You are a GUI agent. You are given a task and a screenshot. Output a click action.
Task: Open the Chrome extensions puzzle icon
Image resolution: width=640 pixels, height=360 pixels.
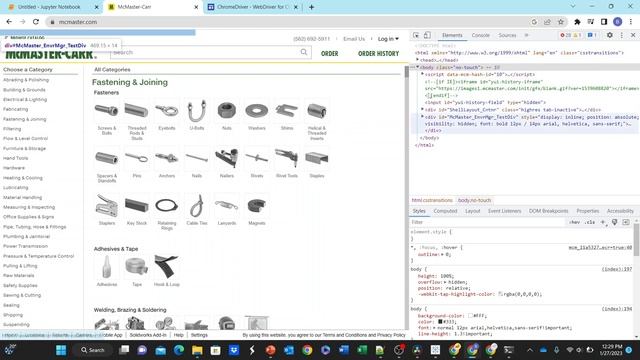(577, 22)
